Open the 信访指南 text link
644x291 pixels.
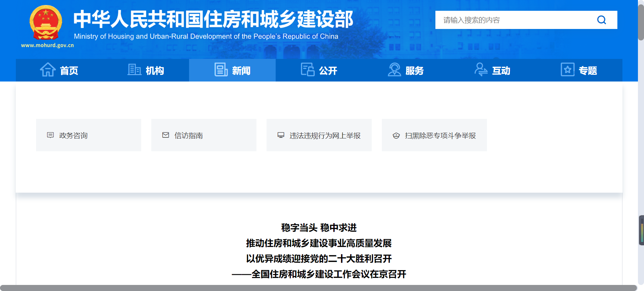(189, 135)
